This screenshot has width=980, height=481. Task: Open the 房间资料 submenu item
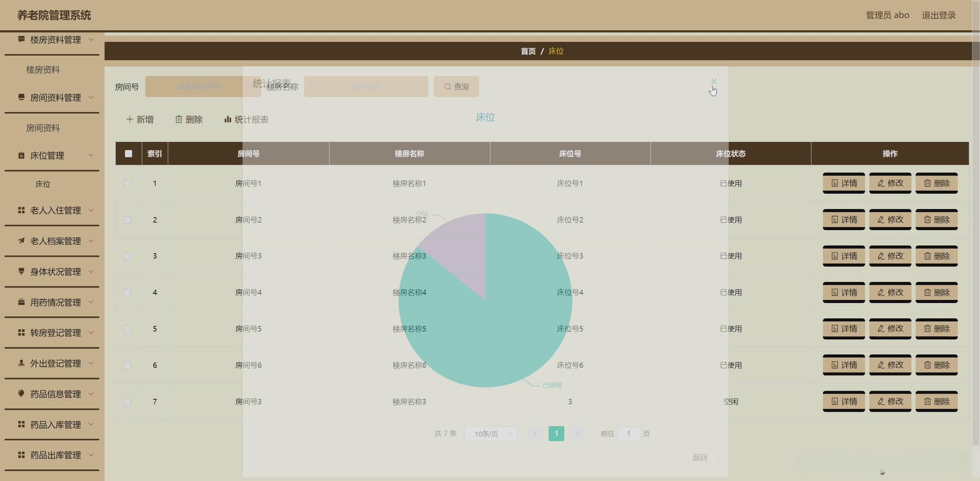(x=43, y=128)
